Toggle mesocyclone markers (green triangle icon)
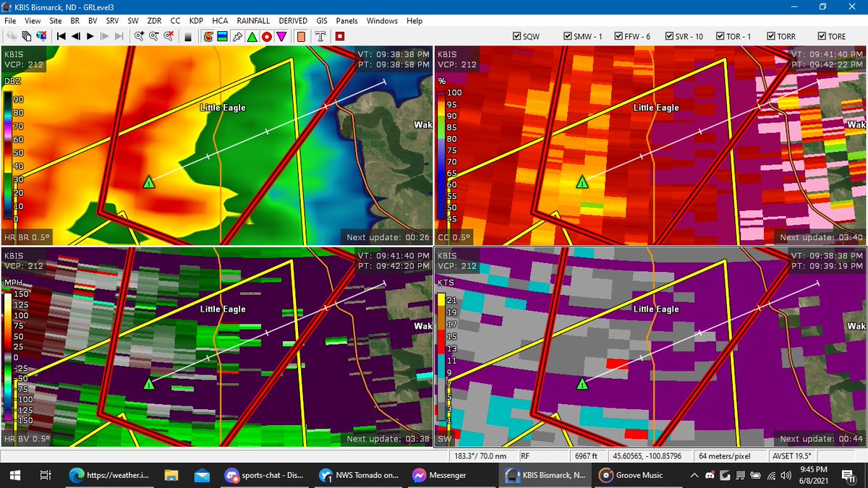Viewport: 868px width, 488px height. pyautogui.click(x=252, y=36)
